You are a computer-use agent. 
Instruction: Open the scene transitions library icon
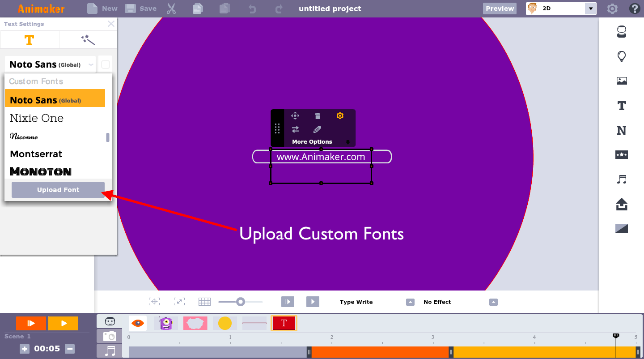coord(622,229)
